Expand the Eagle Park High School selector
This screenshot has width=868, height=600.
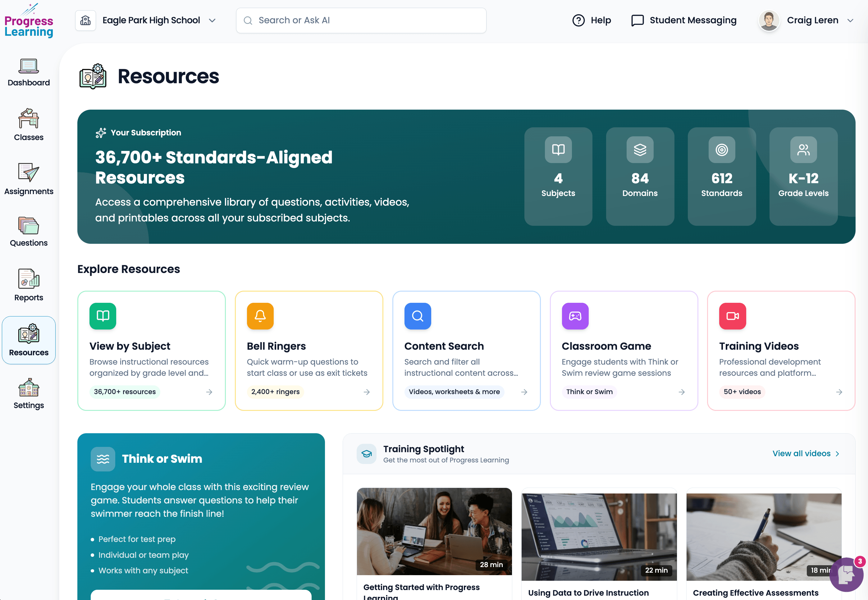click(212, 20)
